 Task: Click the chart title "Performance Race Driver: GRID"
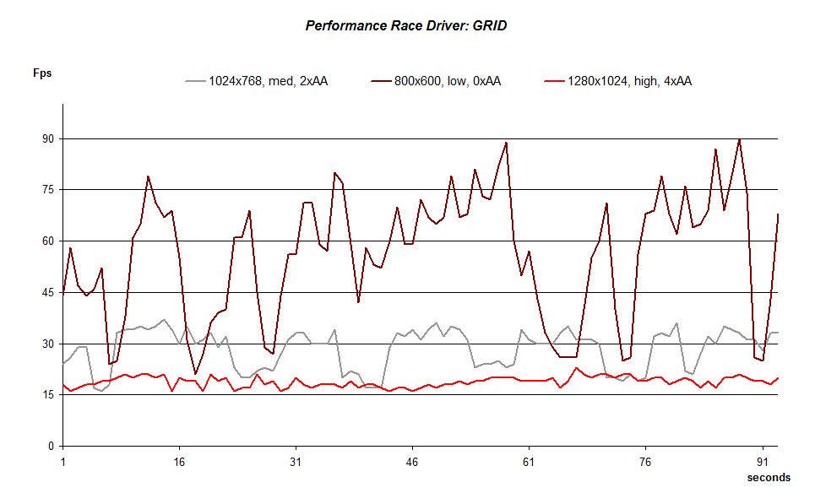click(406, 26)
